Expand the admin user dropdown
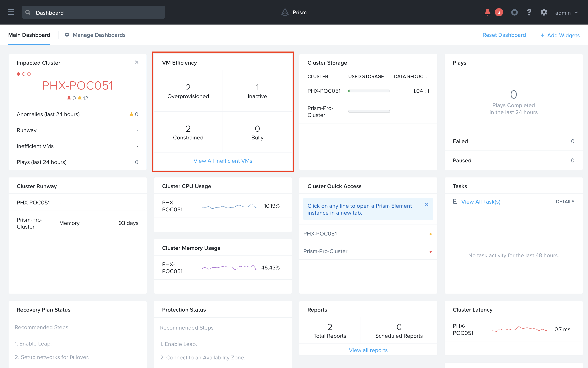This screenshot has width=588, height=368. pos(567,13)
